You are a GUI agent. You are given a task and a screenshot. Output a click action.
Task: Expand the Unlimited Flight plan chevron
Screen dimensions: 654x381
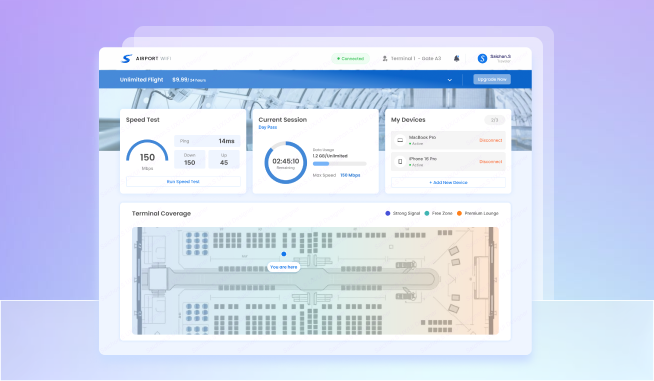click(x=450, y=80)
